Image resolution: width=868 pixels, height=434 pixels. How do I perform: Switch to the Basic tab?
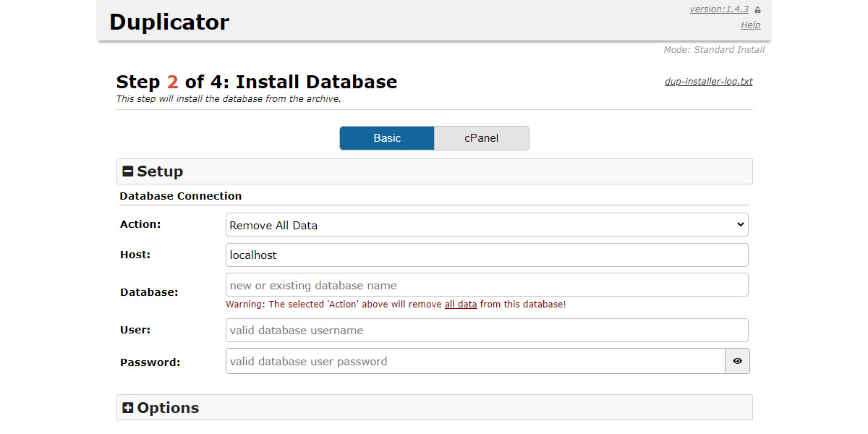click(x=387, y=138)
